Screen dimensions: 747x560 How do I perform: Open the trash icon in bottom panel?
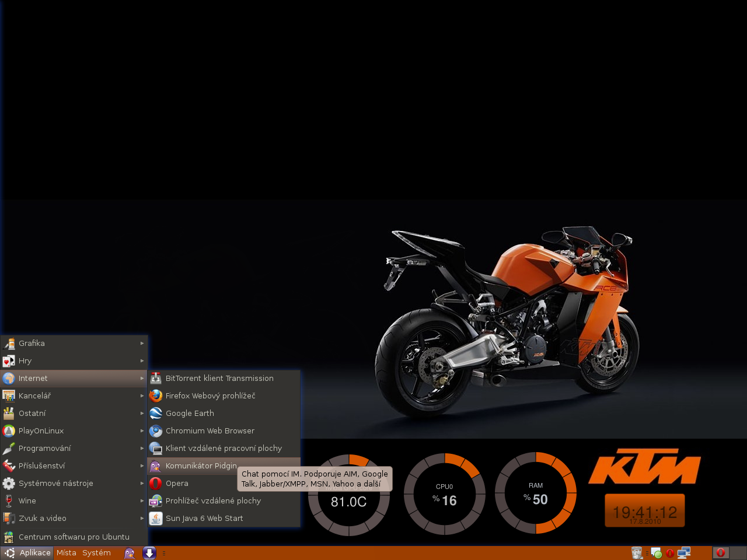pos(637,553)
